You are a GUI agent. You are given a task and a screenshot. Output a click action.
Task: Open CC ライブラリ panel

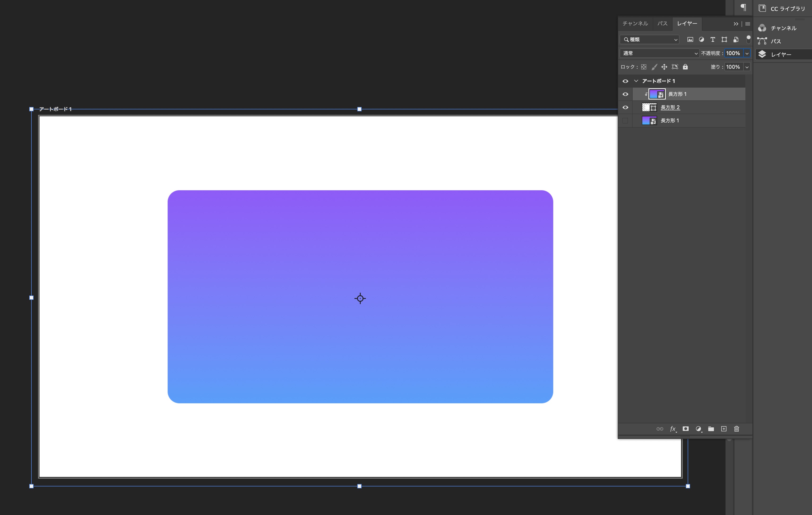click(x=782, y=9)
